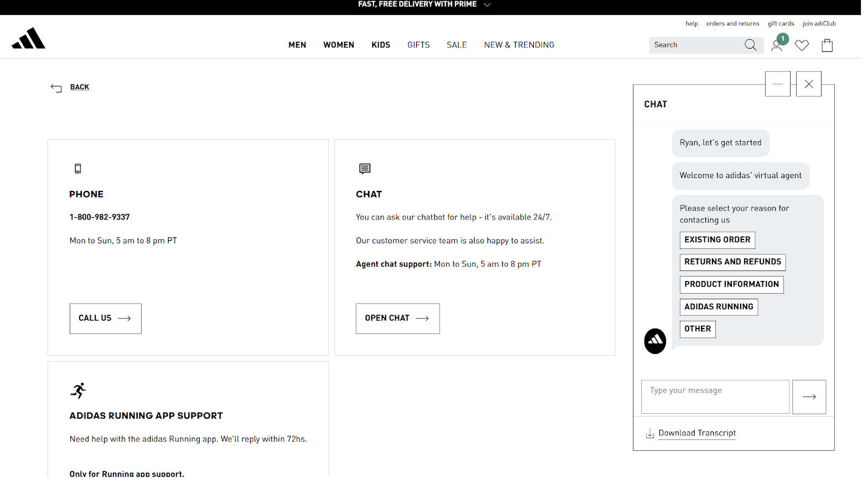
Task: Open the shopping bag icon
Action: pos(827,45)
